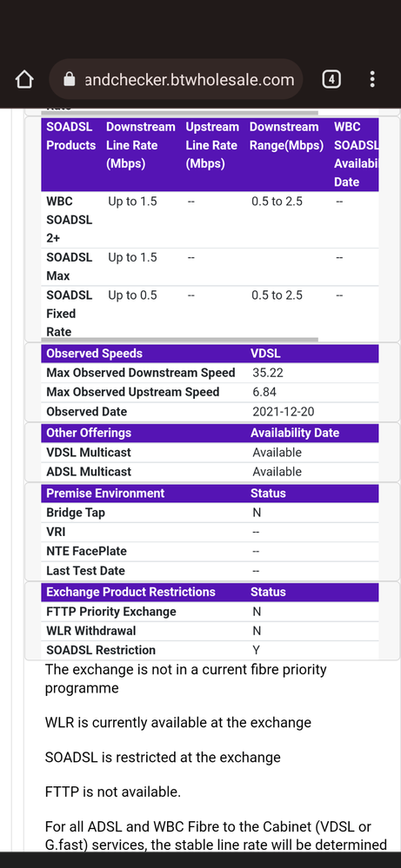
Task: Select the Downstream Line Rate (Mbps) header
Action: point(141,145)
